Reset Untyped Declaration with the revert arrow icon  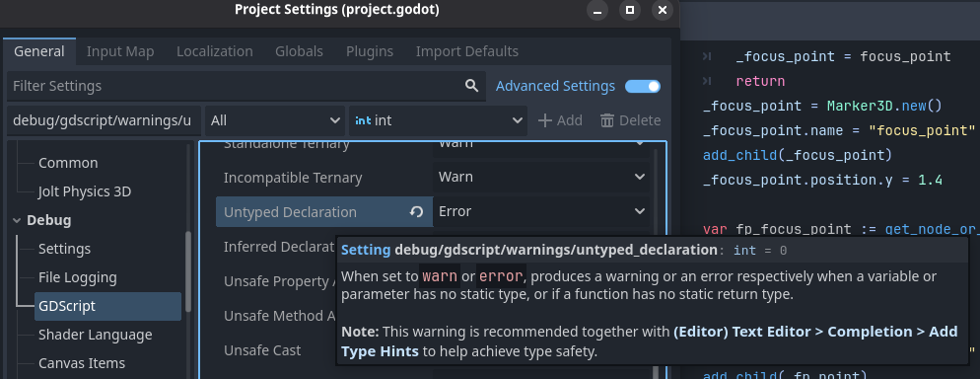(416, 212)
